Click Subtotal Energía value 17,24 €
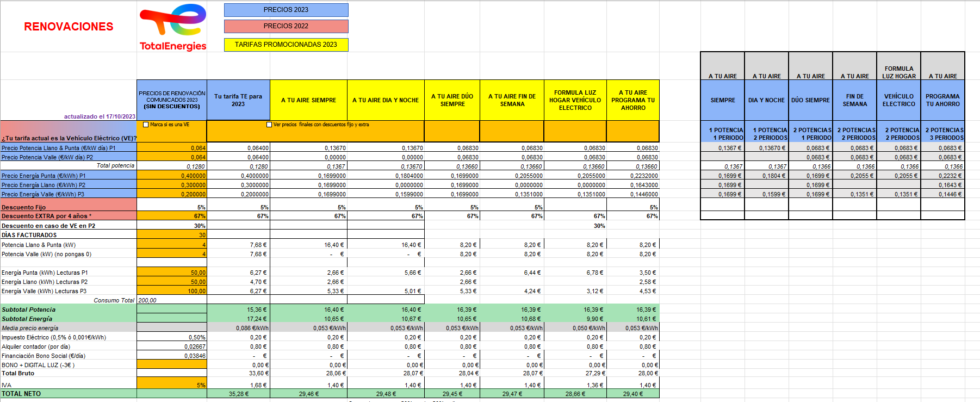980x402 pixels. 238,319
